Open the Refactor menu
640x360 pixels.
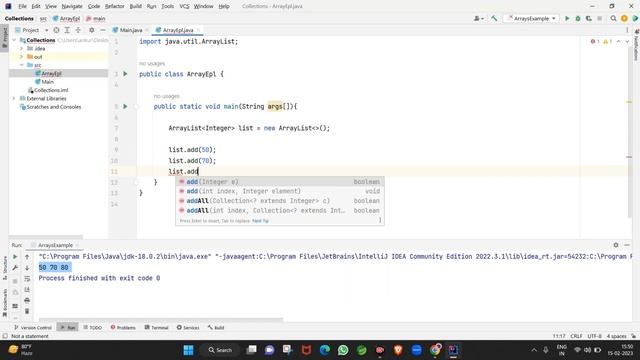(x=114, y=6)
